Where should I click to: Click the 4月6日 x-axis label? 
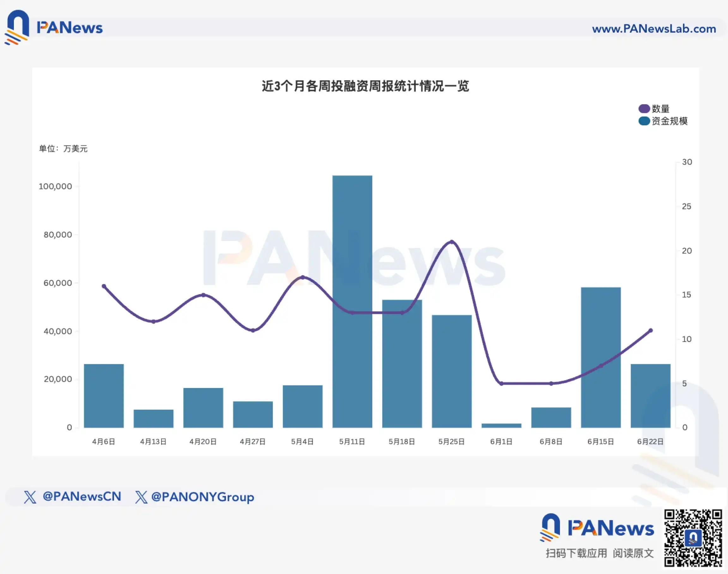click(x=104, y=442)
